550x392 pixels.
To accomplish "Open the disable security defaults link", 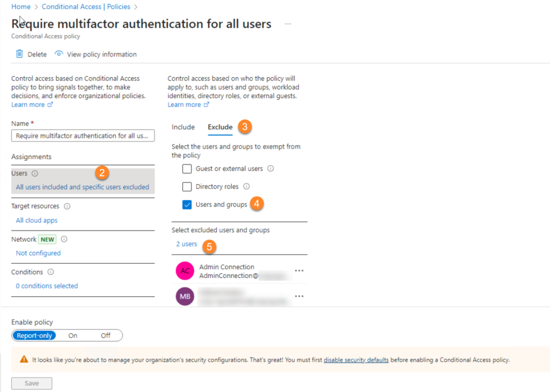I will click(356, 360).
